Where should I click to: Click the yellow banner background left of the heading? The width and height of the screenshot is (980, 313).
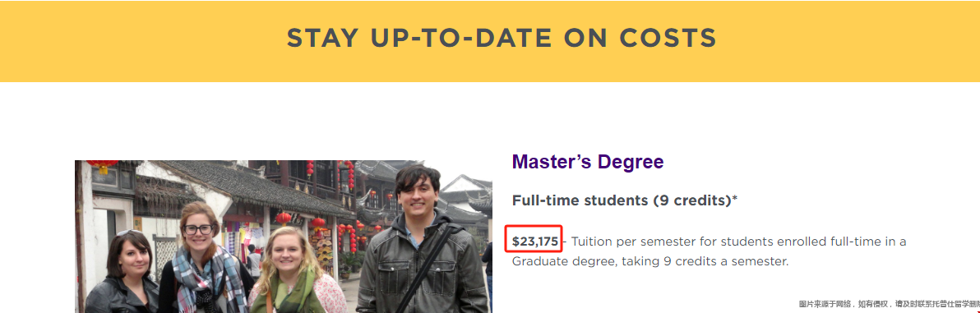coord(144,40)
